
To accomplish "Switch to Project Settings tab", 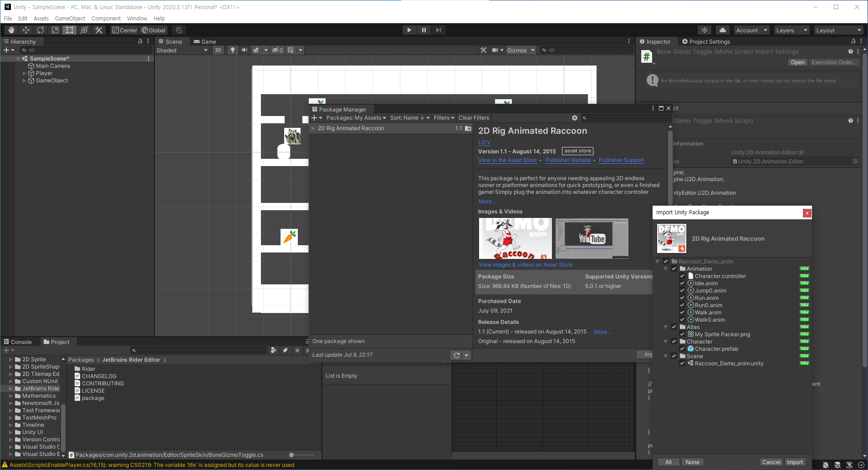I will (x=706, y=41).
